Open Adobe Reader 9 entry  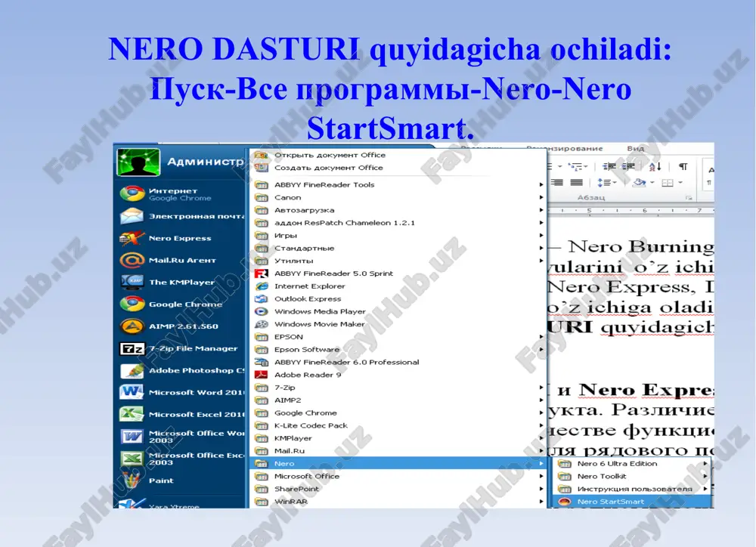point(396,375)
